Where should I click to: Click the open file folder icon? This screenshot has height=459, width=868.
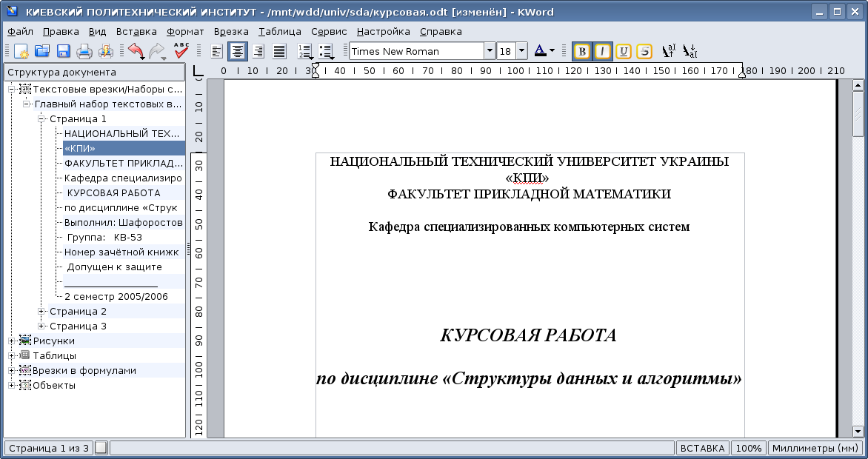click(x=42, y=51)
